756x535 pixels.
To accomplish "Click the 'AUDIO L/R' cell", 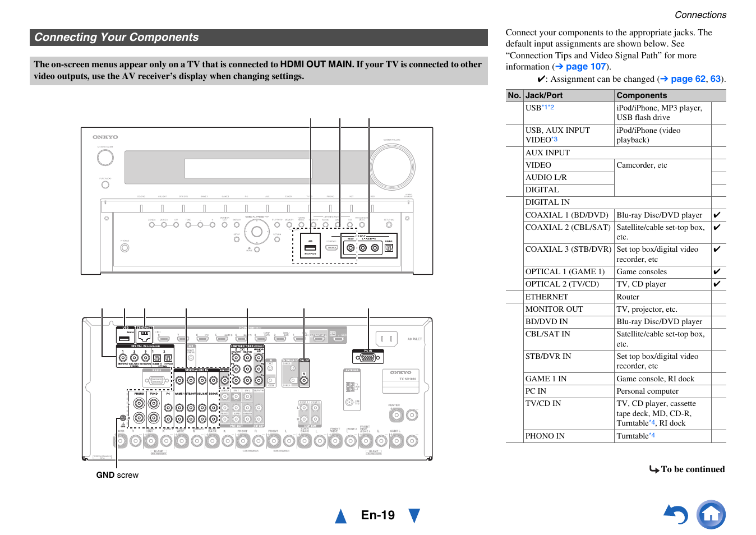I will click(569, 177).
